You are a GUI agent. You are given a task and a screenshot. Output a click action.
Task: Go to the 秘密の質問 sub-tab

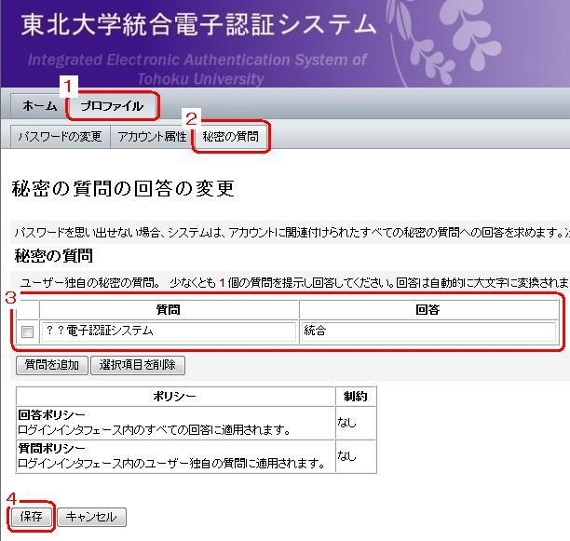[230, 137]
